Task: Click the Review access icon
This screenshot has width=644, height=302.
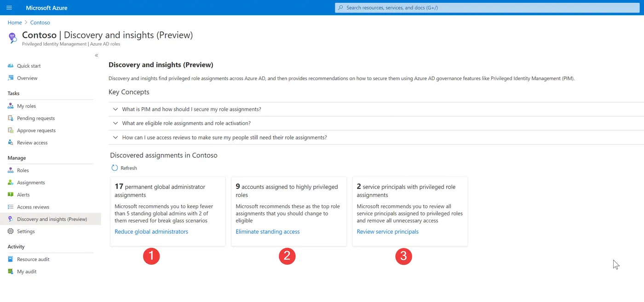Action: pos(11,143)
